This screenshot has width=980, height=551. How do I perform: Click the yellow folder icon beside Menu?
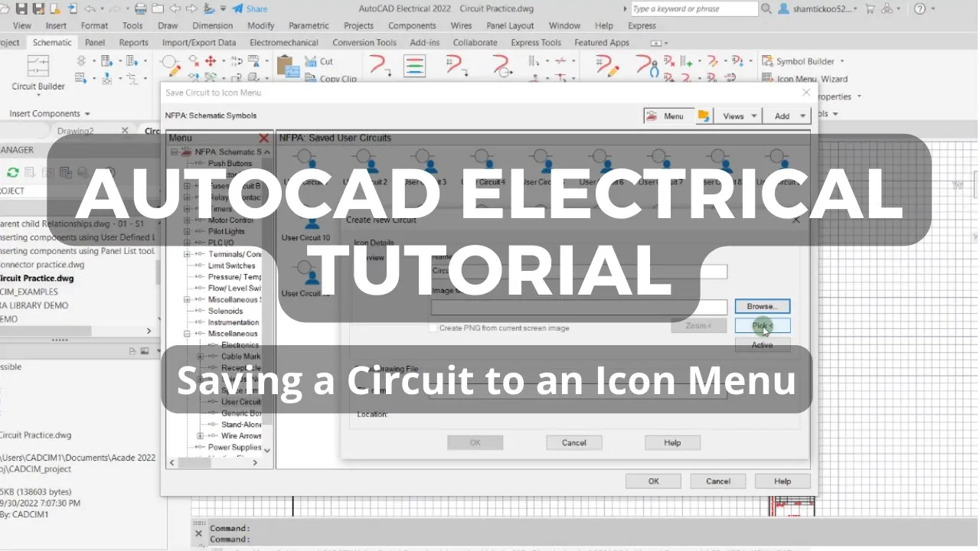[x=704, y=116]
